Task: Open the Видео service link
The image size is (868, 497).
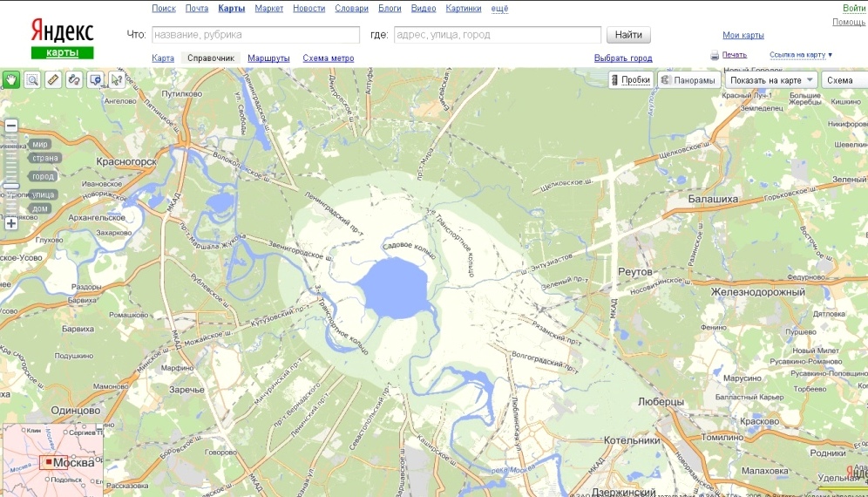Action: 424,9
